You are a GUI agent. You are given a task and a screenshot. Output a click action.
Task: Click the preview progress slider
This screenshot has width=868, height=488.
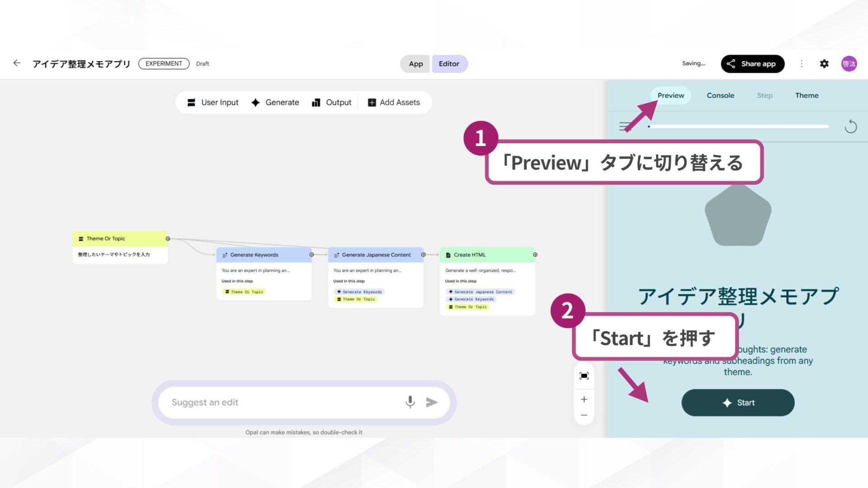coord(739,127)
